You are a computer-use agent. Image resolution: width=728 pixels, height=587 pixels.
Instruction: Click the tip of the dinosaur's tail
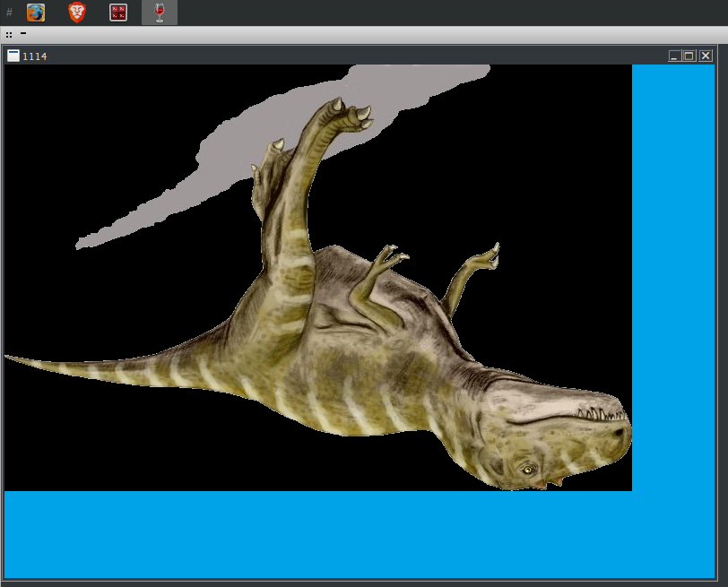click(11, 358)
